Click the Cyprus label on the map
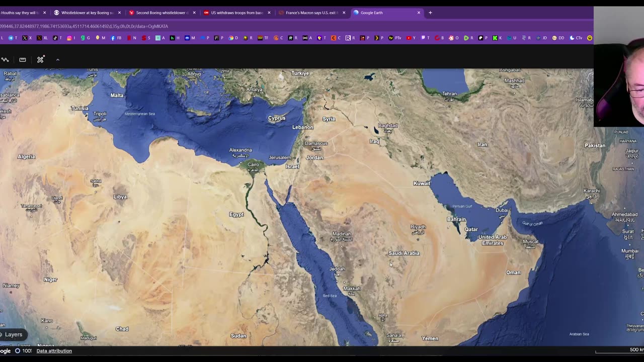This screenshot has height=362, width=644. tap(277, 118)
